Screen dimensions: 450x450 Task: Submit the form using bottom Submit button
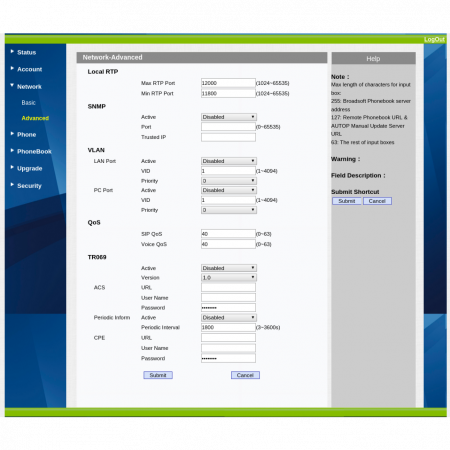click(x=158, y=375)
